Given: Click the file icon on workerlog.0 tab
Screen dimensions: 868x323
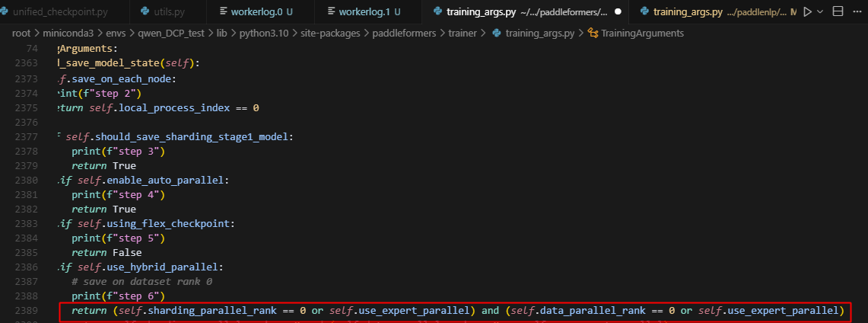Looking at the screenshot, I should tap(223, 12).
